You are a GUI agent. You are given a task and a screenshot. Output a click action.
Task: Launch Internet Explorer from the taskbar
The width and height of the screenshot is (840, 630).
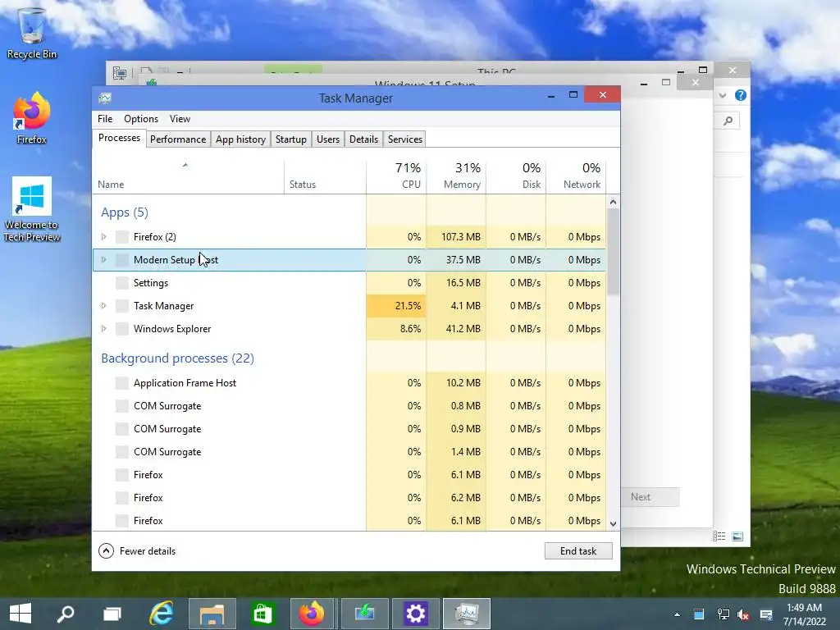[162, 614]
